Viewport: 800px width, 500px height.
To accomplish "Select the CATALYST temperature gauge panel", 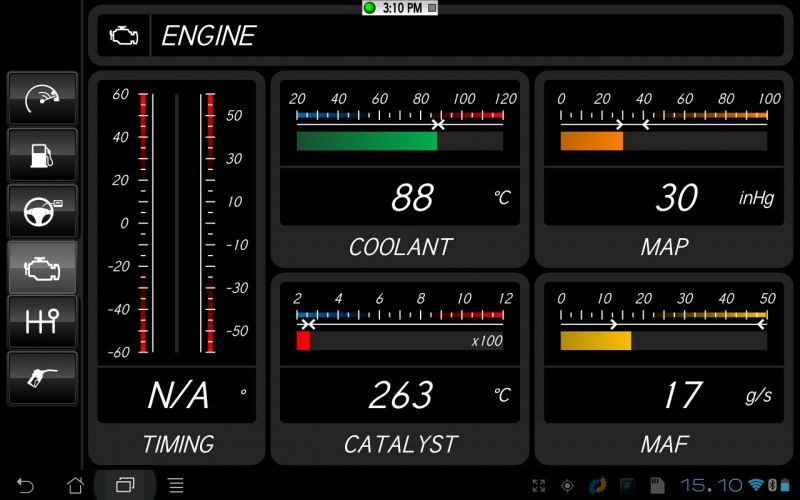I will tap(400, 367).
